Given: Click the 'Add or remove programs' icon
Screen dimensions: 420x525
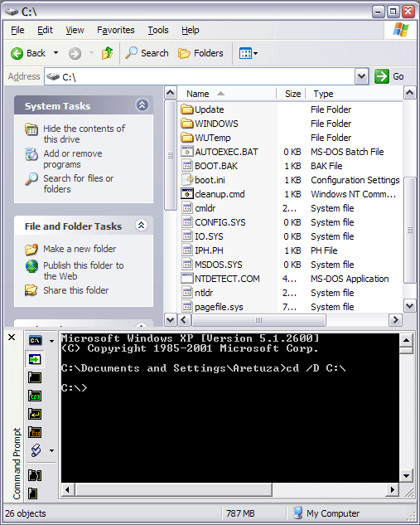Looking at the screenshot, I should click(x=31, y=154).
